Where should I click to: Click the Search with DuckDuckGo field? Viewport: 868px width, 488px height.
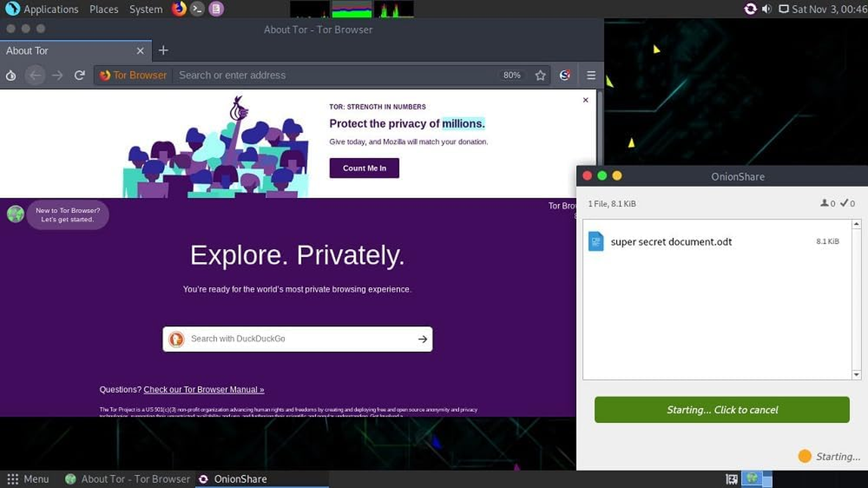pyautogui.click(x=299, y=339)
